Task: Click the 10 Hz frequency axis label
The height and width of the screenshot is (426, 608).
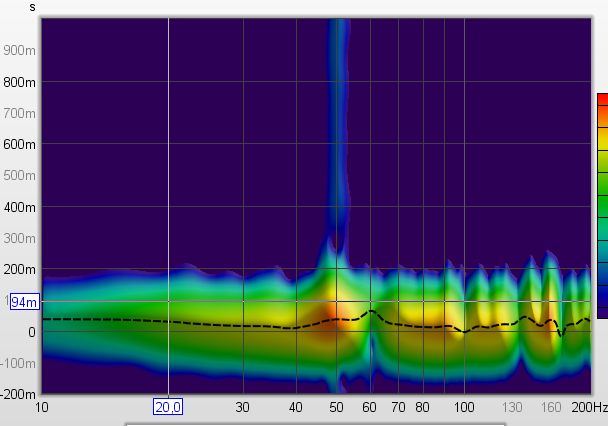Action: pyautogui.click(x=42, y=407)
